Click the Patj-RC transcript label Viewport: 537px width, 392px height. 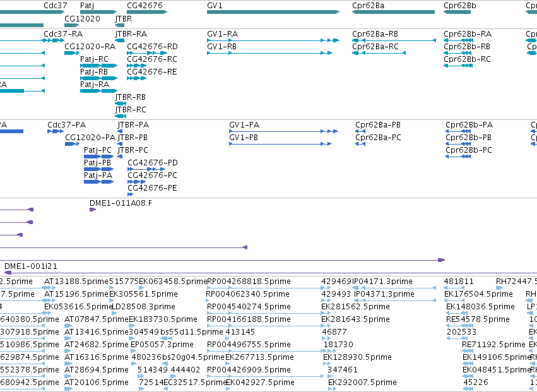click(x=94, y=59)
